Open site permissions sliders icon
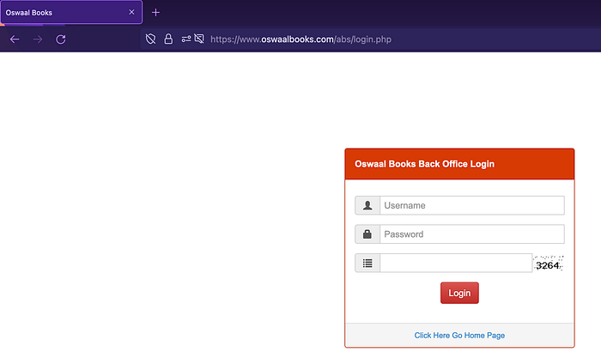Viewport: 601px width, 364px height. (x=186, y=39)
